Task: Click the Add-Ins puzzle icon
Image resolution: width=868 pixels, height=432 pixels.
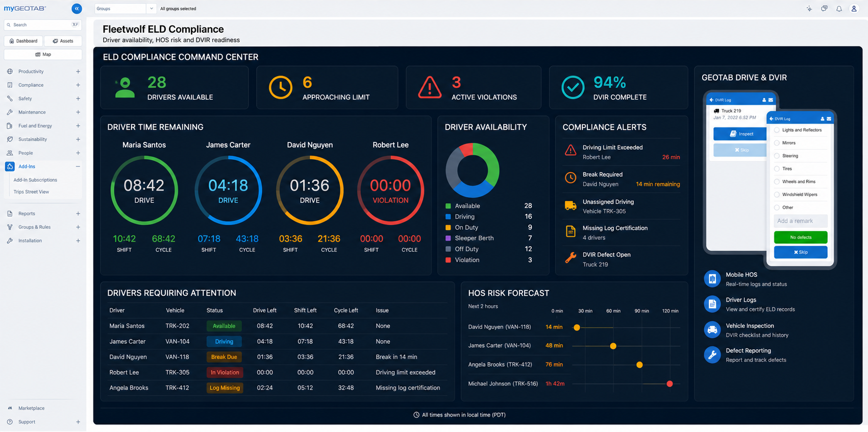Action: click(10, 166)
